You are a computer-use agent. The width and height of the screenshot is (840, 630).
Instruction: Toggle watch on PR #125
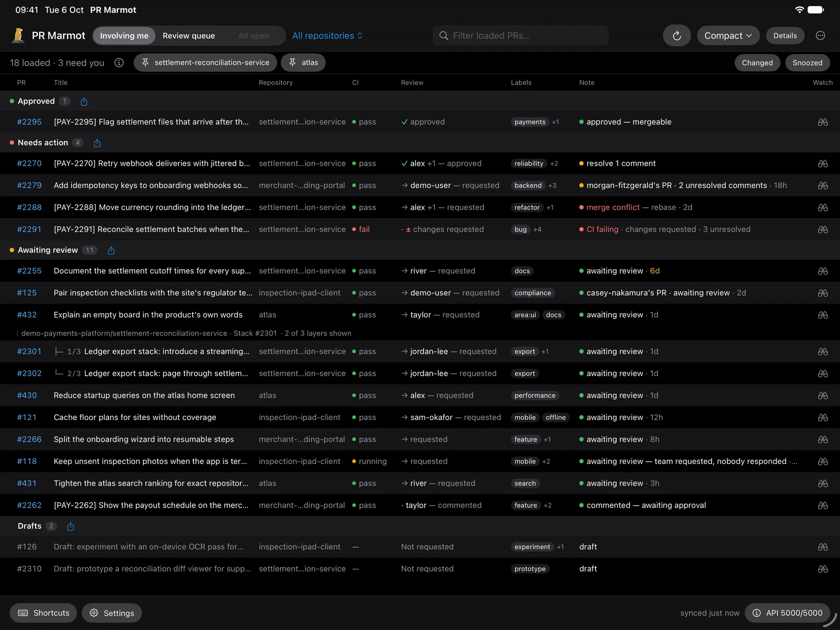[x=823, y=293]
